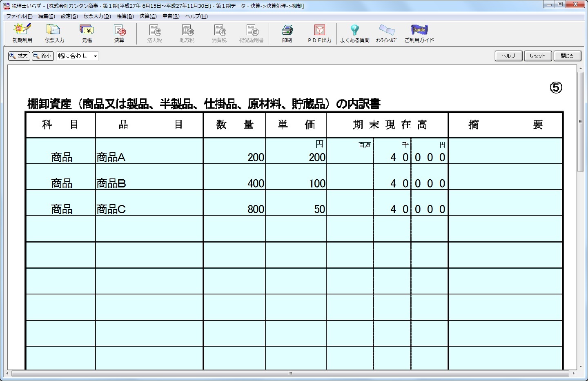Open the 帳簿(B) menu
588x381 pixels.
pyautogui.click(x=125, y=16)
